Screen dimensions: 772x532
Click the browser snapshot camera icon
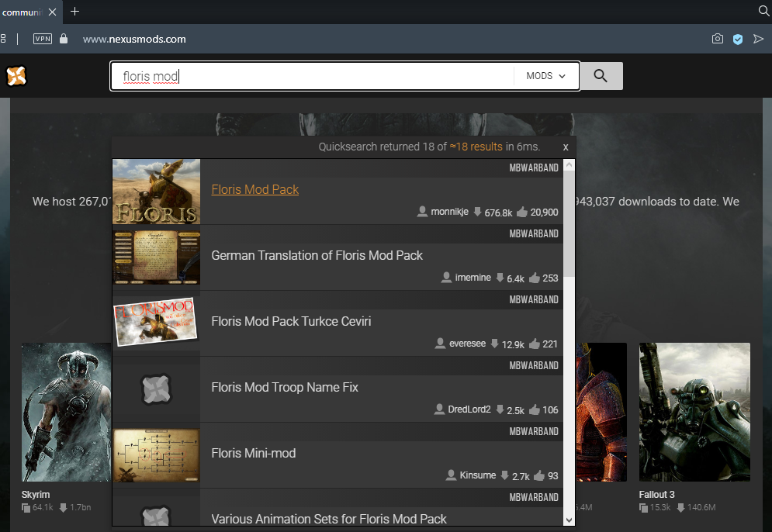tap(718, 38)
